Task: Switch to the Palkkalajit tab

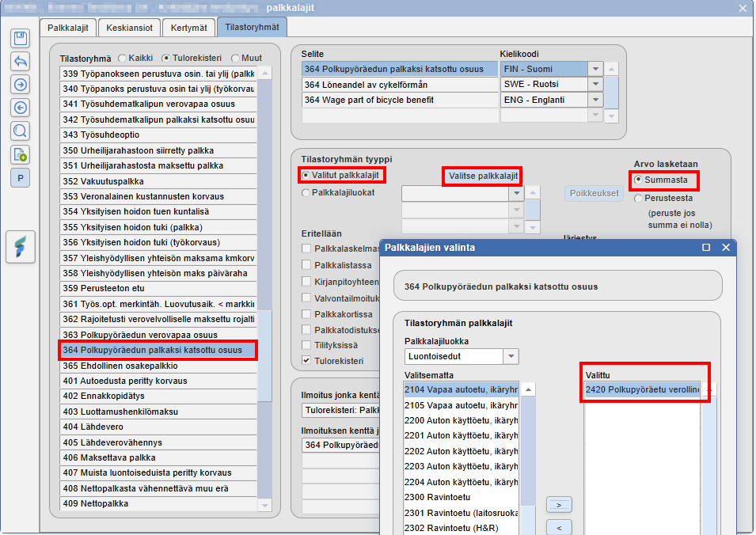Action: pos(68,28)
